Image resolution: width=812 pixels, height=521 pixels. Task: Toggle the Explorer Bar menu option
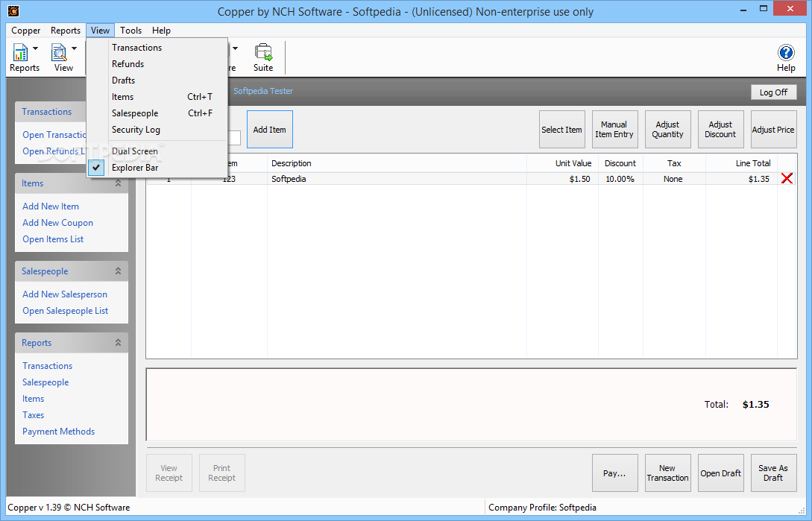(x=157, y=167)
